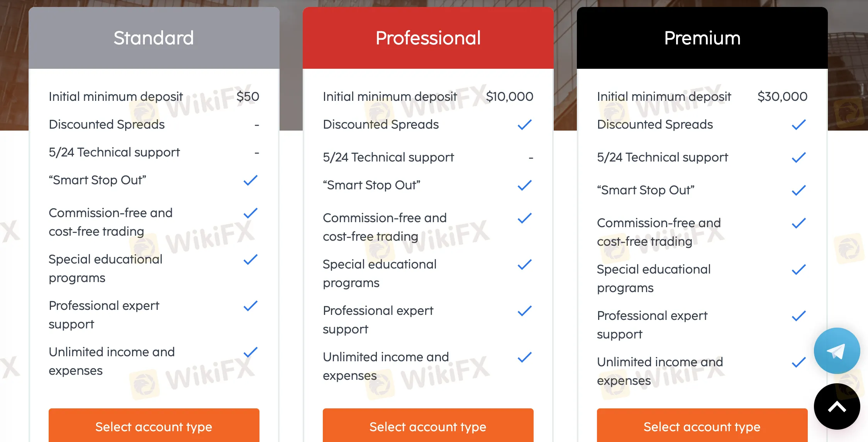
Task: Click Select account type under Standard
Action: click(154, 427)
